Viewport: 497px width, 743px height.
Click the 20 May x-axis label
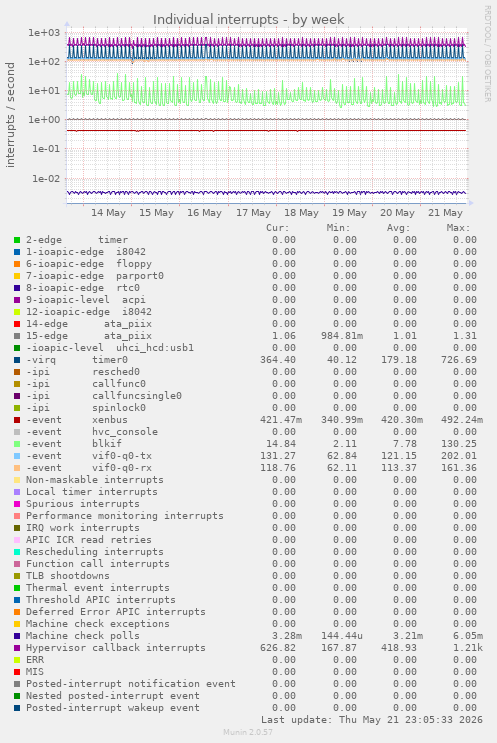click(397, 213)
